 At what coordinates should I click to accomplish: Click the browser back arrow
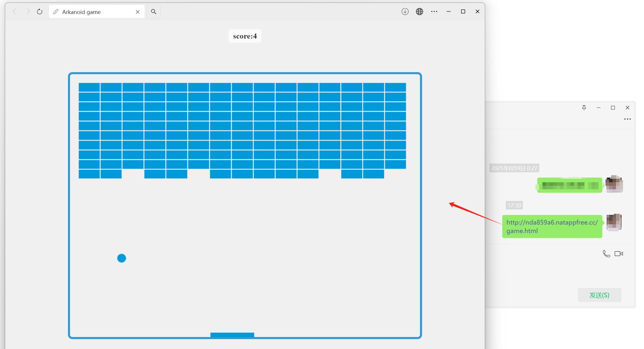click(x=14, y=12)
